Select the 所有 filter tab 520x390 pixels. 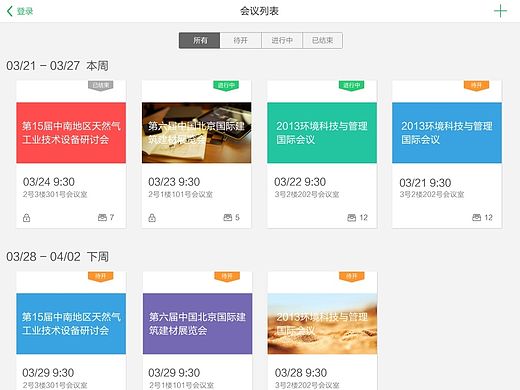(199, 40)
